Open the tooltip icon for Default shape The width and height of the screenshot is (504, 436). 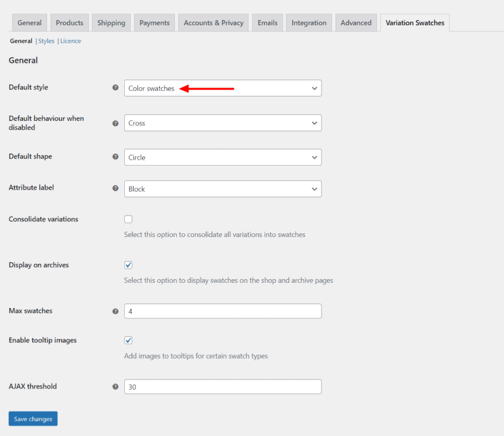click(x=115, y=157)
